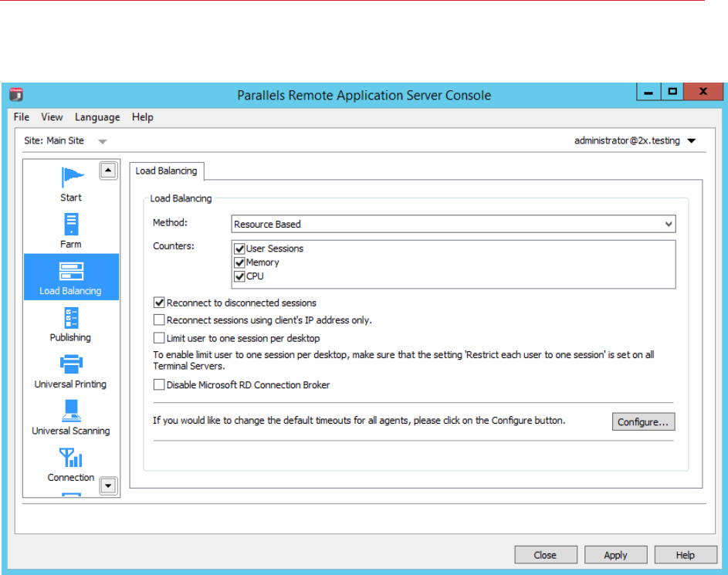Maximize the console window
The height and width of the screenshot is (575, 728).
click(x=672, y=92)
